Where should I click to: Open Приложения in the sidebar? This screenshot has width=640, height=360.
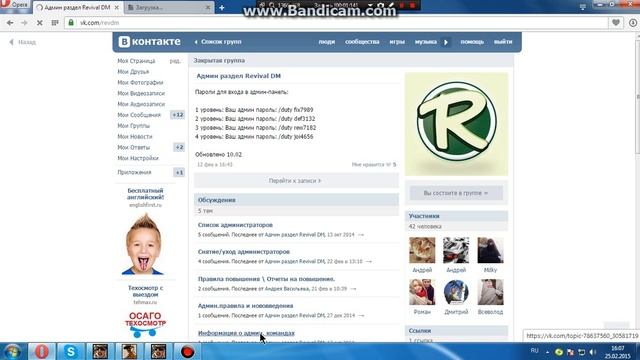(x=134, y=172)
